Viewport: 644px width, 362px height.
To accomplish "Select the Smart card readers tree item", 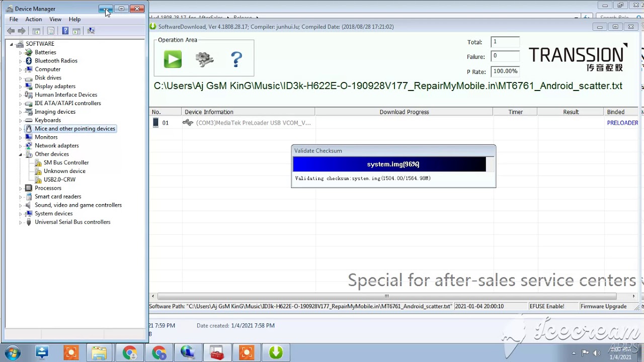I will (58, 197).
